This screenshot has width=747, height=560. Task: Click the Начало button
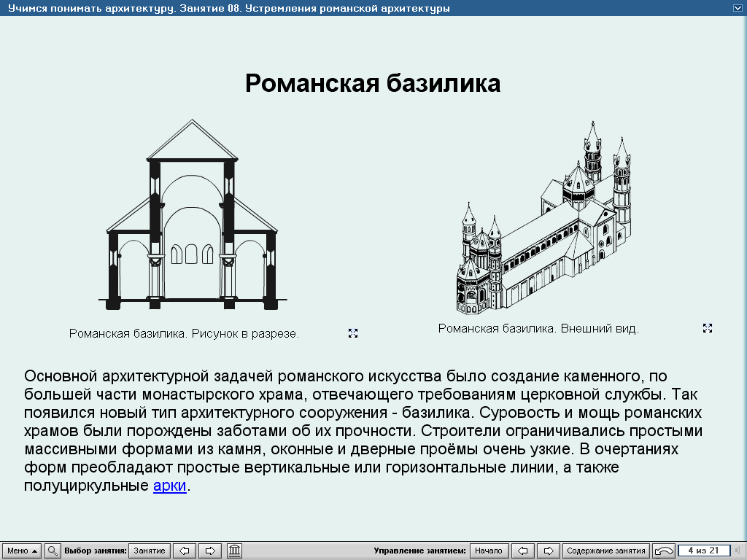point(489,551)
